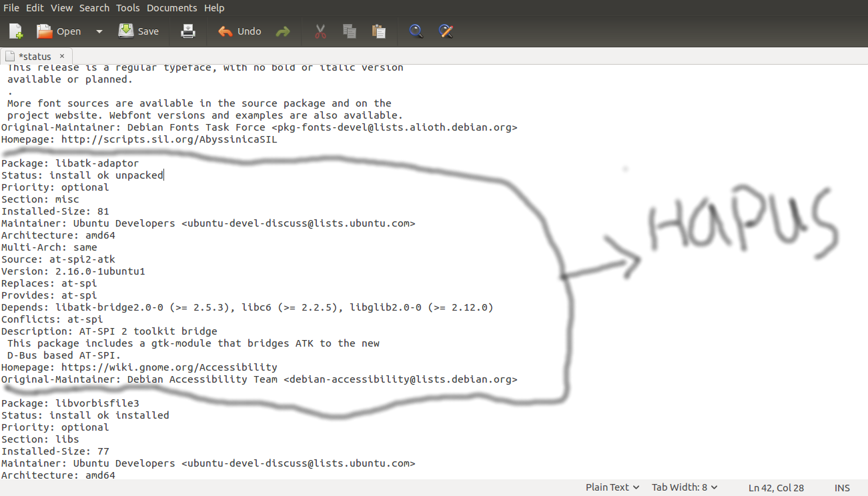The height and width of the screenshot is (496, 868).
Task: Create a new document icon
Action: 16,31
